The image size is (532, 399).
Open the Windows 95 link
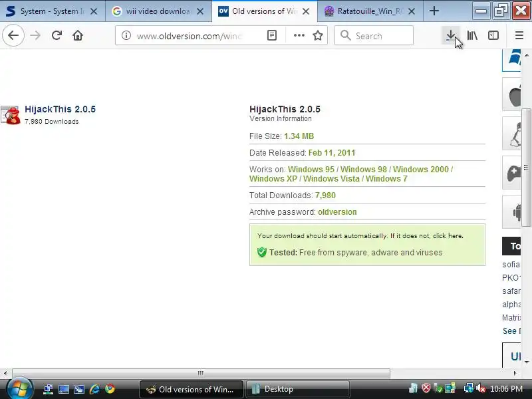pyautogui.click(x=311, y=170)
